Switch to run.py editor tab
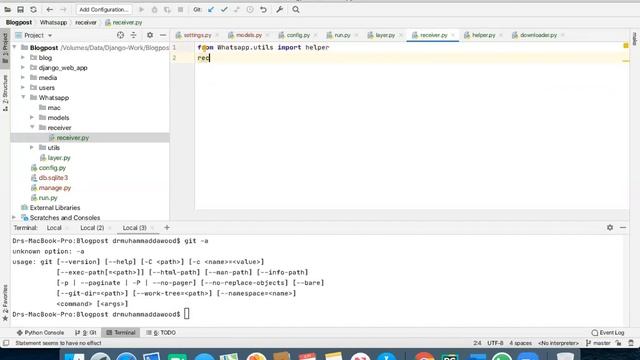Screen dimensions: 640x360 342,35
